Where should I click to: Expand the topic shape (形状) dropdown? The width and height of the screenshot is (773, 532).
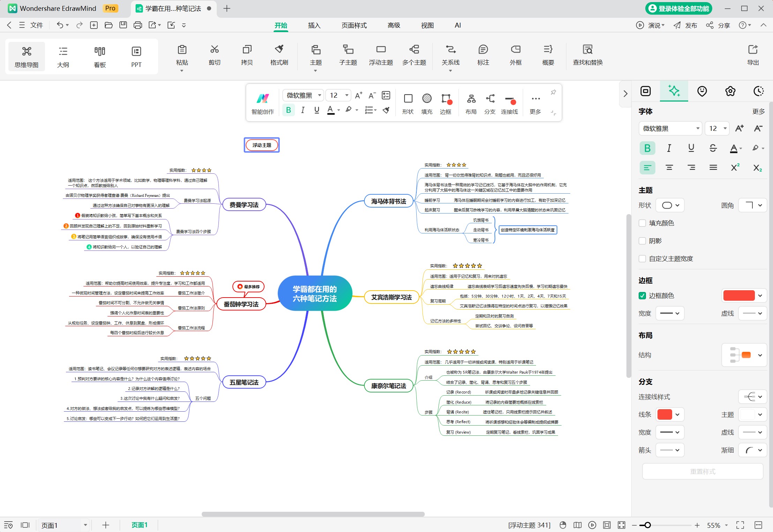tap(670, 205)
